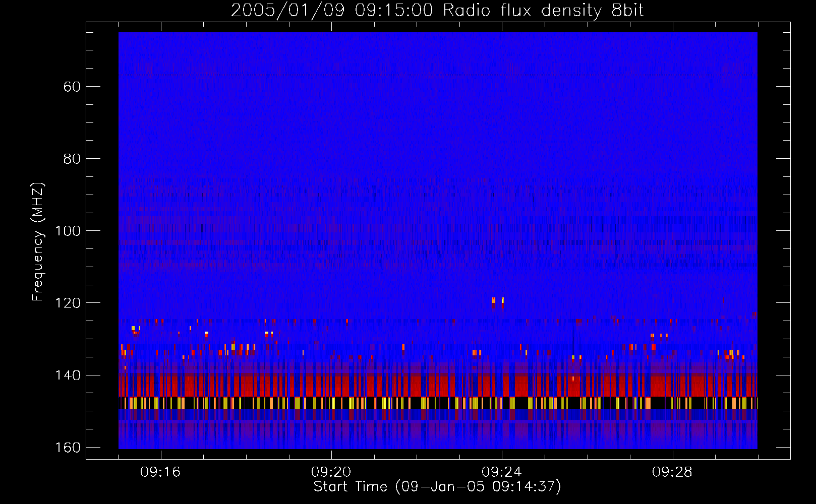The image size is (816, 504).
Task: Select the "Frequency (MHZ)" y-axis label
Action: coord(38,242)
